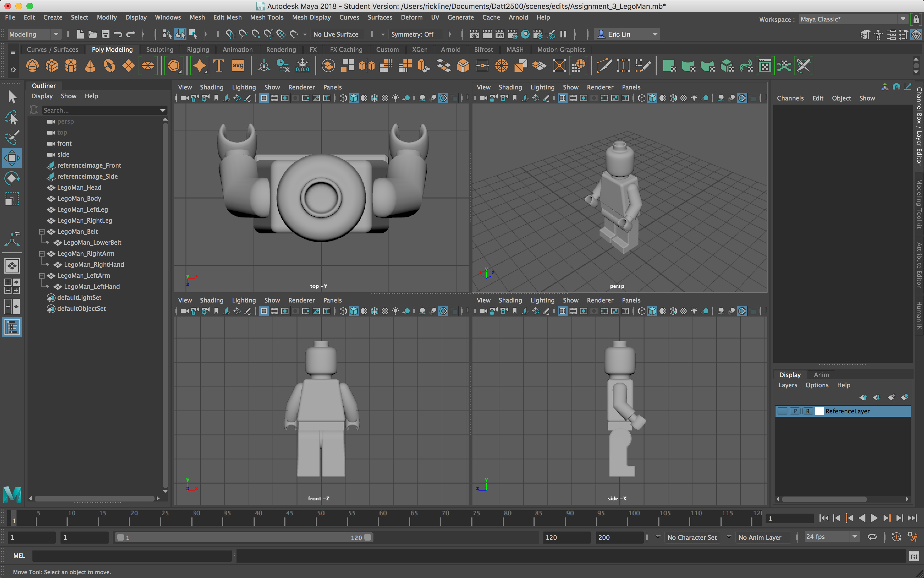Open the Symmetry options dropdown arrow

tap(383, 34)
